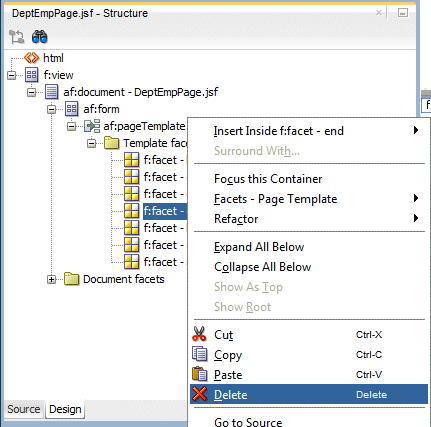This screenshot has height=427, width=431.
Task: Select the af:form tree label
Action: (x=101, y=109)
